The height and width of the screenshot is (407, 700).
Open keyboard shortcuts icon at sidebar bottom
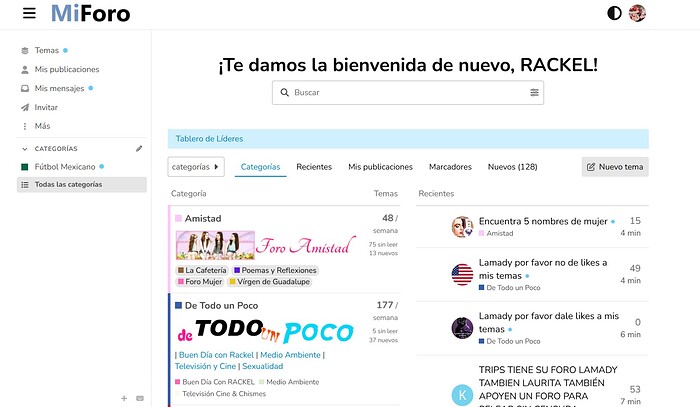(x=139, y=398)
